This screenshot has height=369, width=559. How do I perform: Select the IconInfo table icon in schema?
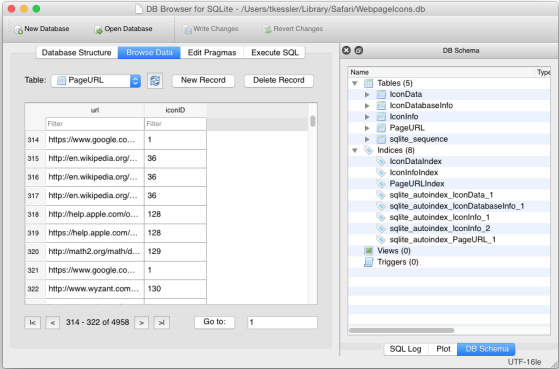click(x=381, y=117)
